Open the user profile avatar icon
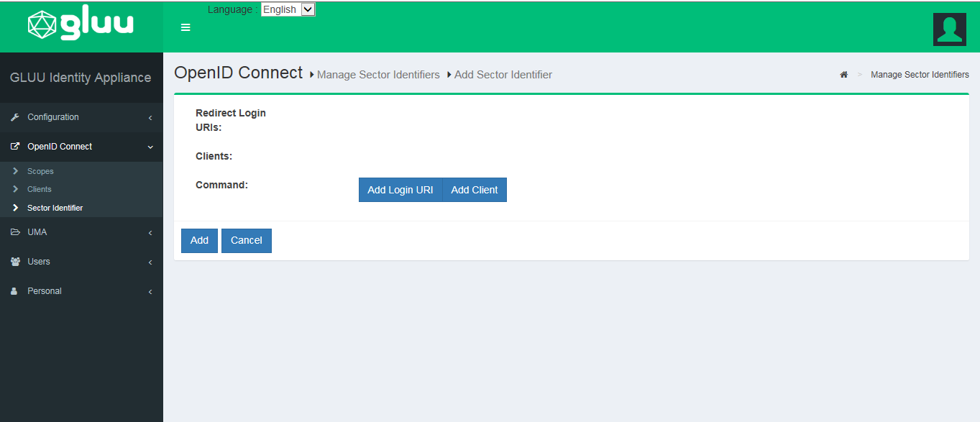This screenshot has height=422, width=980. coord(949,29)
